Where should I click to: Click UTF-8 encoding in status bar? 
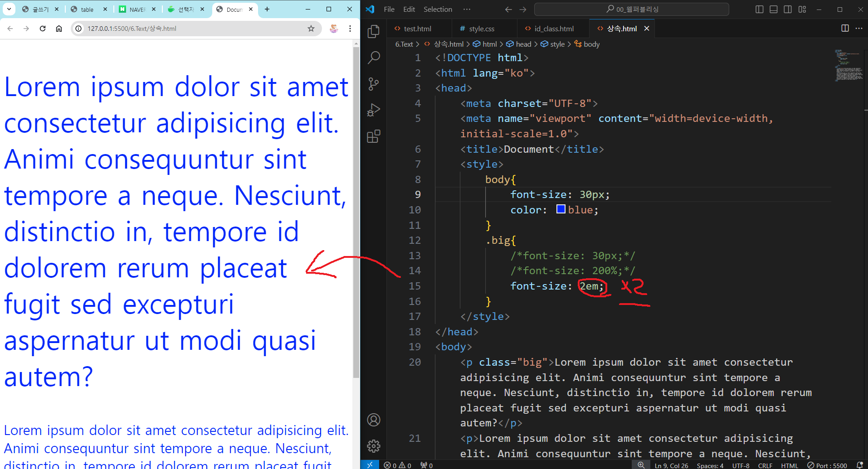[741, 465]
